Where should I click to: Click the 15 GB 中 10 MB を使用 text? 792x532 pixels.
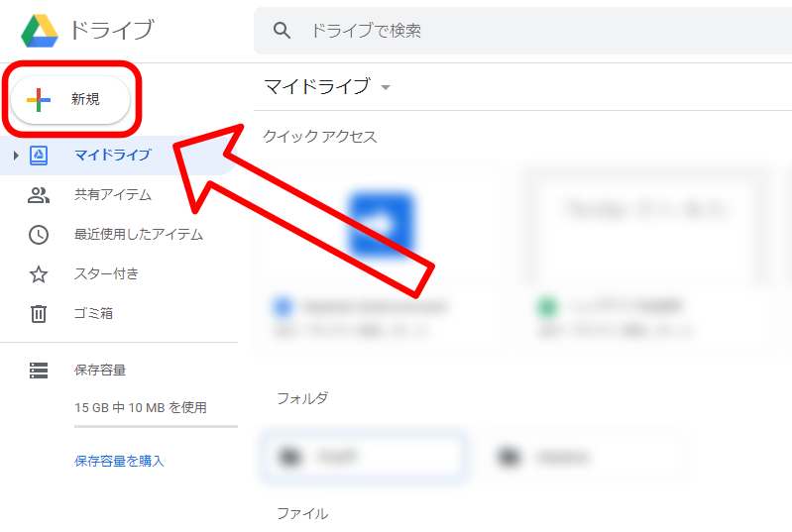pyautogui.click(x=141, y=407)
